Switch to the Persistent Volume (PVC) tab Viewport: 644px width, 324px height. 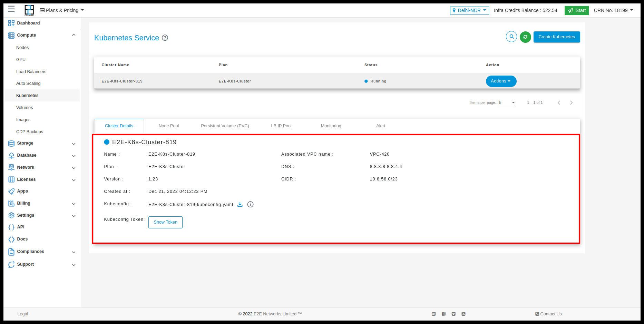pyautogui.click(x=225, y=126)
